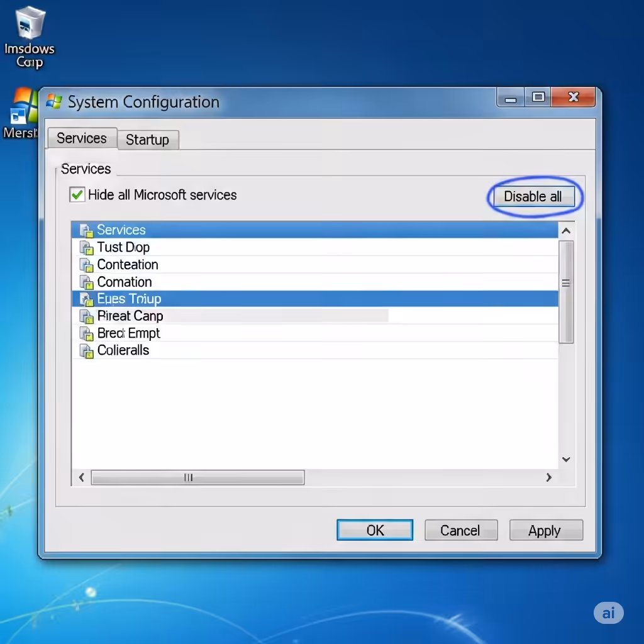Open the Mersi desktop shortcut icon
Viewport: 644px width, 644px height.
click(24, 106)
